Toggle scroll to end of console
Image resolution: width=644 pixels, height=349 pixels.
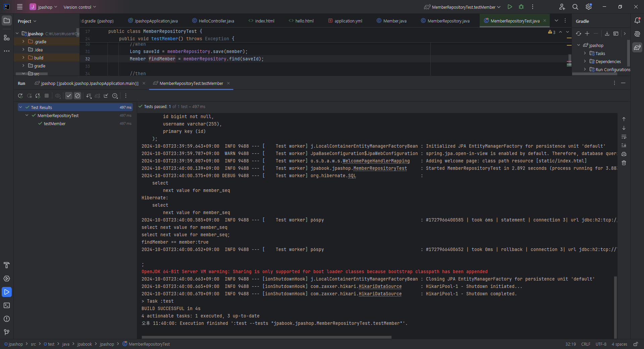click(624, 145)
